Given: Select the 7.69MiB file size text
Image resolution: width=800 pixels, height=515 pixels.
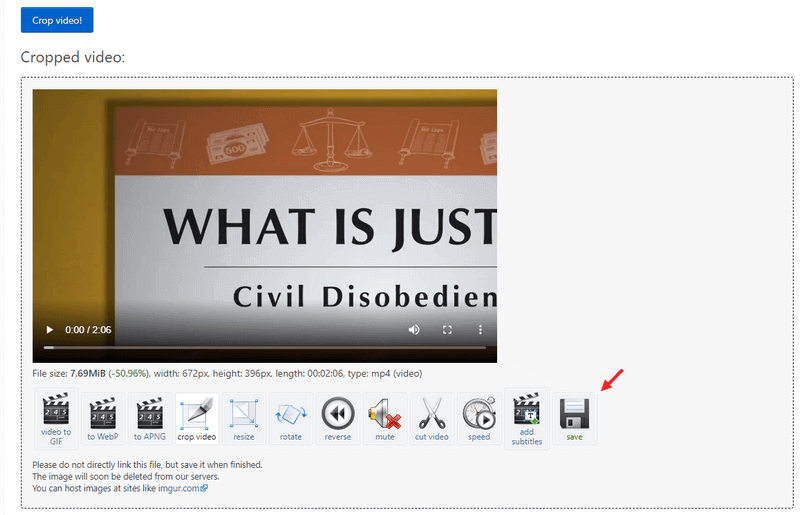Looking at the screenshot, I should pos(88,374).
